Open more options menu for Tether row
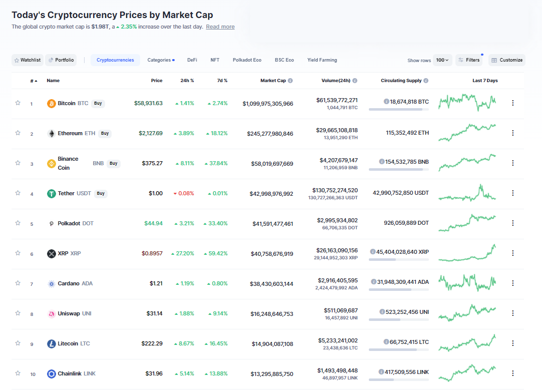Screen dimensions: 542x392 [512, 193]
